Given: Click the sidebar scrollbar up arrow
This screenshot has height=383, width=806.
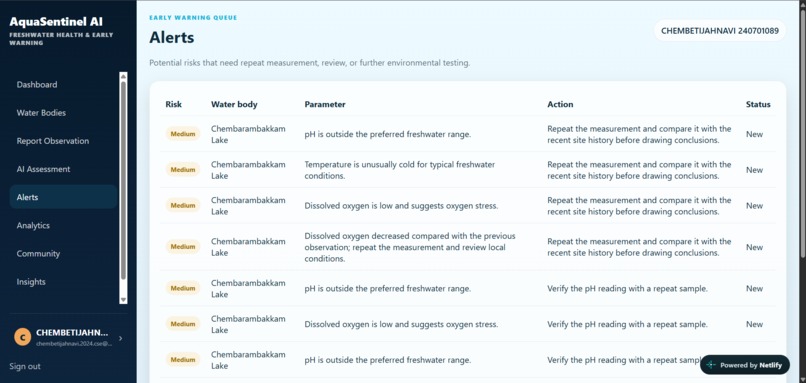Looking at the screenshot, I should 123,77.
